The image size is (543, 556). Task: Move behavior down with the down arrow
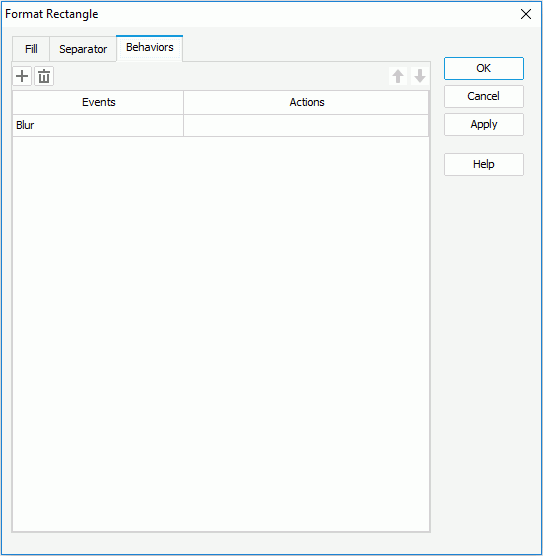420,76
